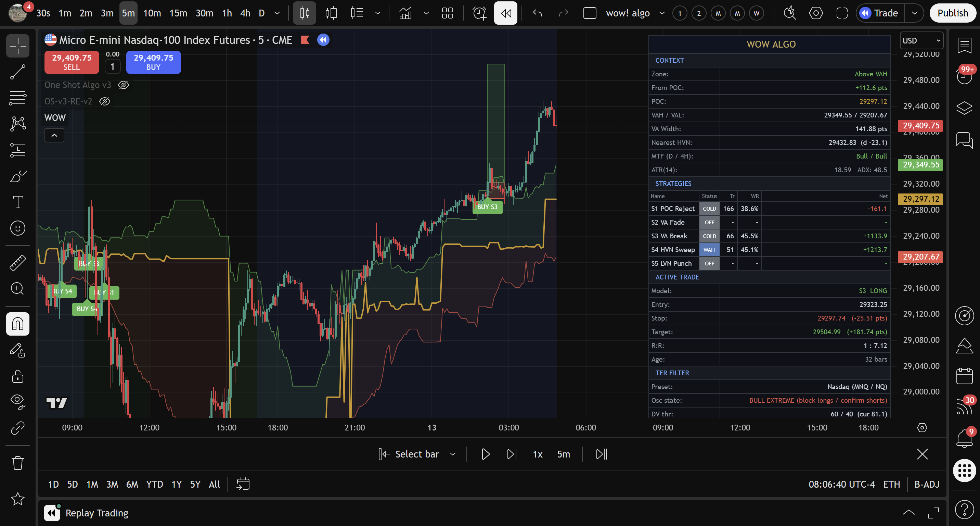This screenshot has height=526, width=980.
Task: Open the timeframe list dropdown arrow
Action: click(x=278, y=13)
